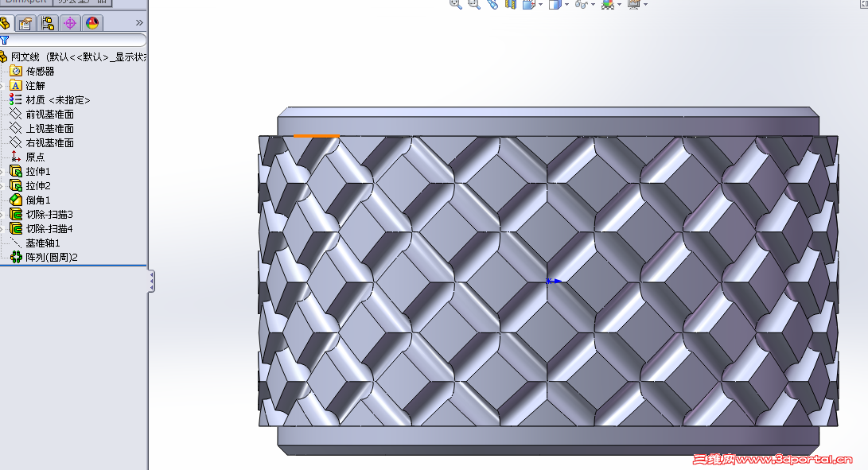Click the chamfer icon beside 倒角1
This screenshot has width=868, height=470.
click(16, 200)
